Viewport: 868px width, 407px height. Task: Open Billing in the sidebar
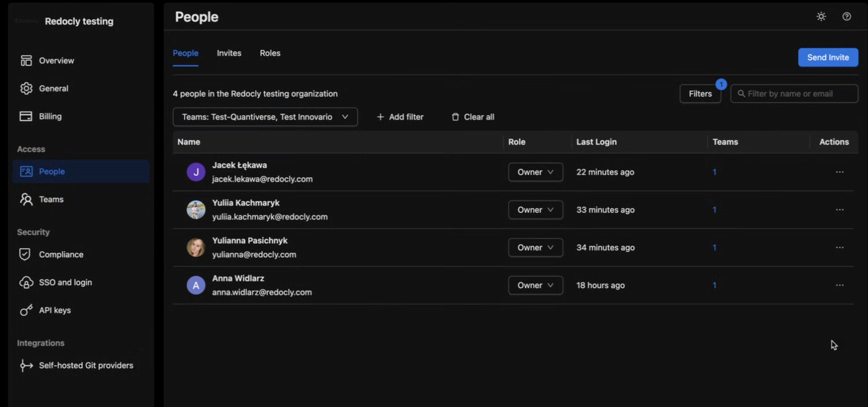81,116
